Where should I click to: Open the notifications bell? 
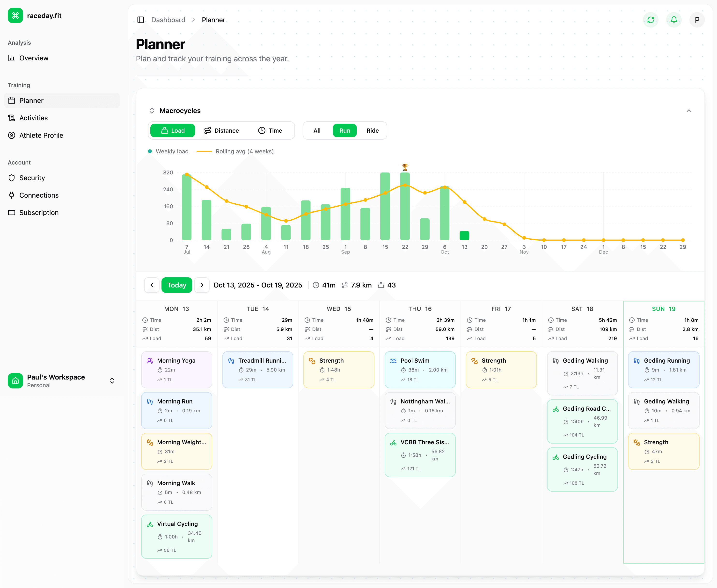674,20
